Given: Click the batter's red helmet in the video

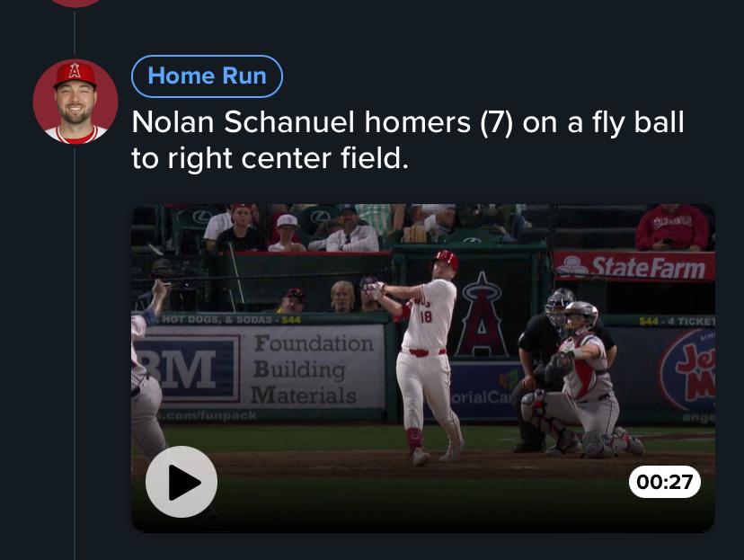Looking at the screenshot, I should click(x=445, y=261).
